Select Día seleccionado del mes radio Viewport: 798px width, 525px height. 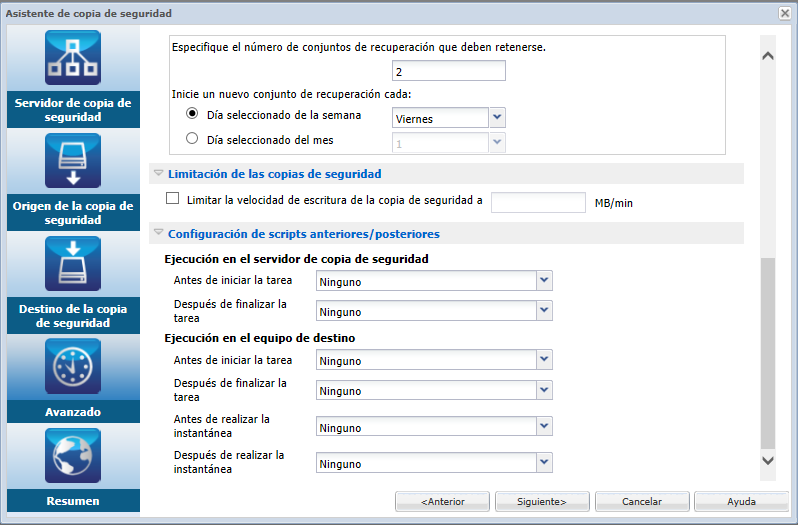192,138
